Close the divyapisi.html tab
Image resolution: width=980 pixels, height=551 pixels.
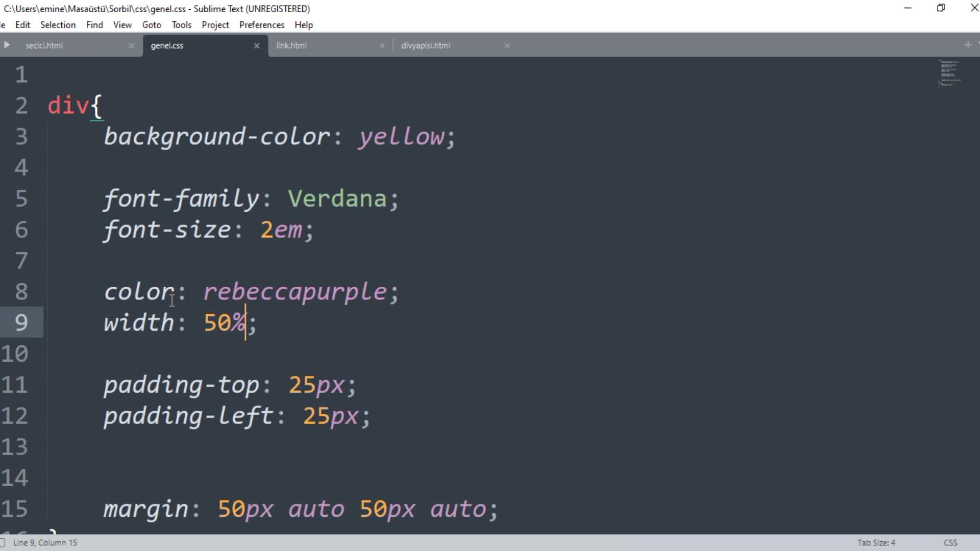coord(507,45)
